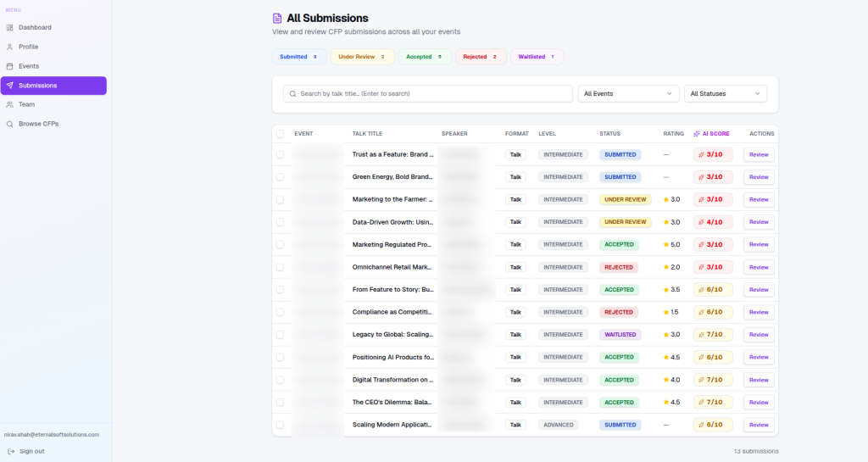This screenshot has height=462, width=868.
Task: Filter by the Submitted status chip
Action: [x=299, y=57]
